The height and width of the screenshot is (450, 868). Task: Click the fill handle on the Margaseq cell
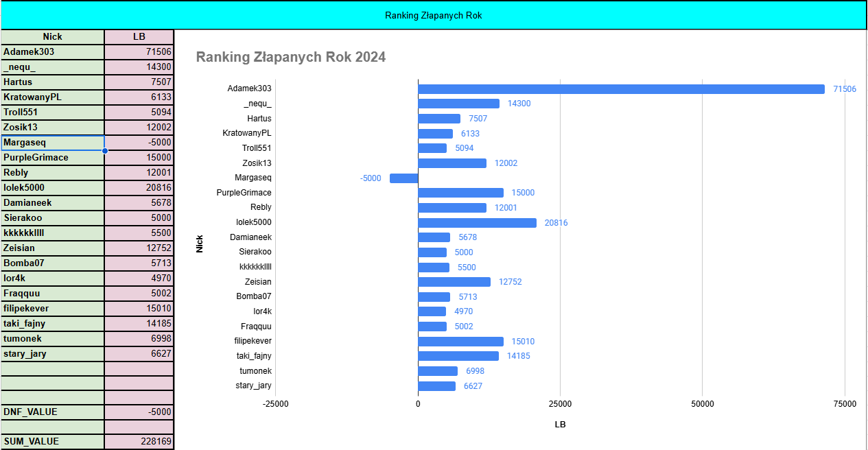pyautogui.click(x=104, y=150)
